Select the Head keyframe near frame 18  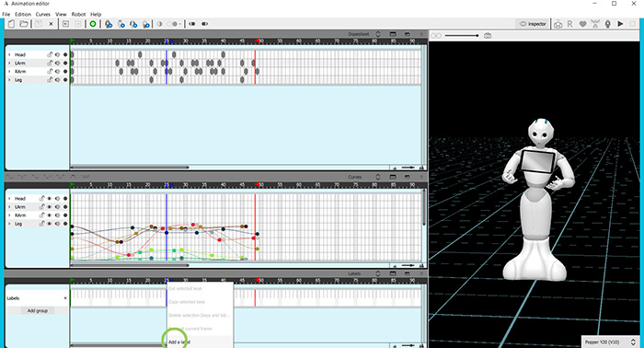click(x=140, y=54)
